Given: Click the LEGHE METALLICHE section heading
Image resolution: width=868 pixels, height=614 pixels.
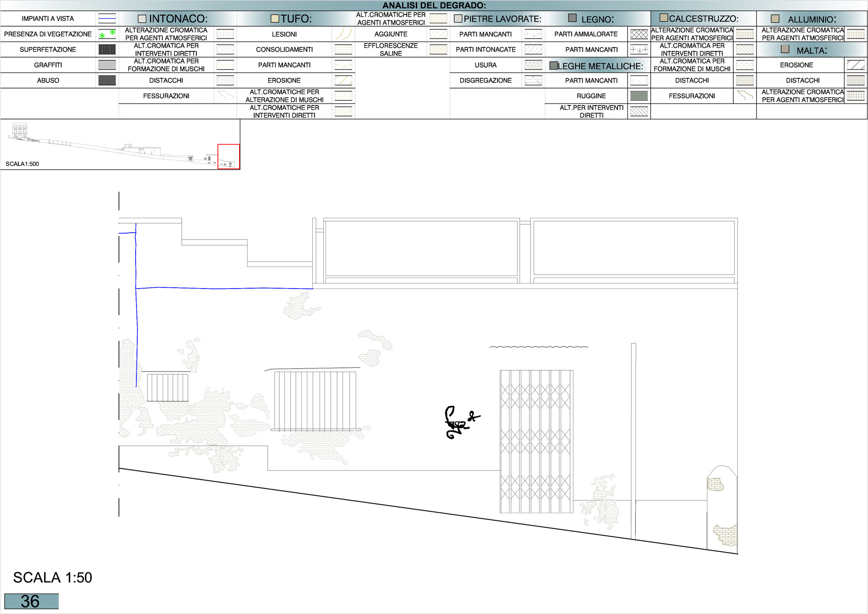Looking at the screenshot, I should click(x=600, y=66).
